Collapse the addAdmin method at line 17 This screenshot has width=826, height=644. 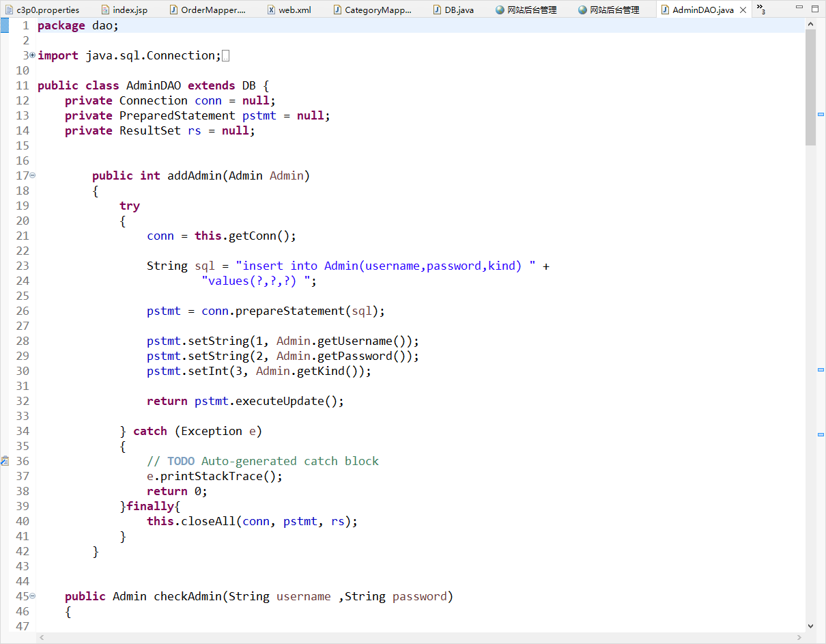pos(33,175)
